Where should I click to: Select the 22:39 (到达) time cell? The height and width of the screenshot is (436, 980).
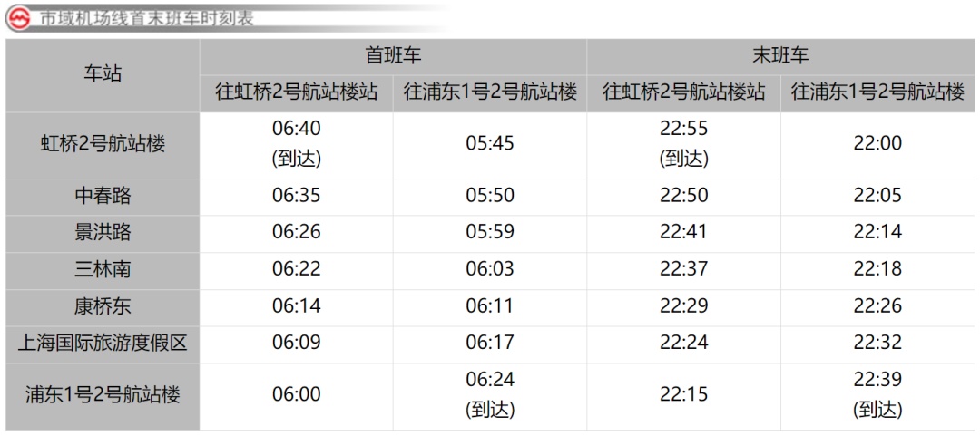coord(877,394)
